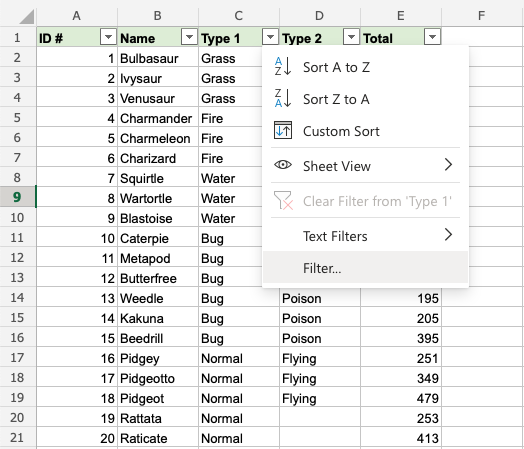
Task: Click the cell containing Charizard
Action: click(x=158, y=158)
